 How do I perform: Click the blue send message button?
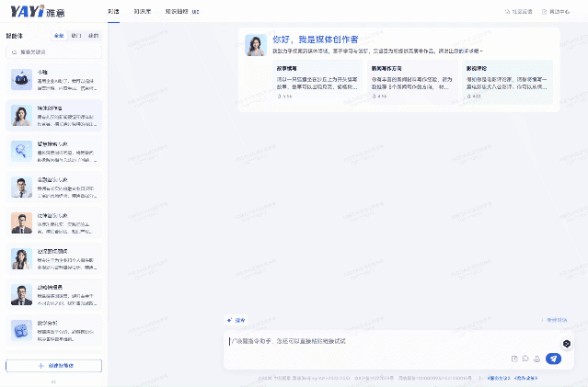coord(553,359)
